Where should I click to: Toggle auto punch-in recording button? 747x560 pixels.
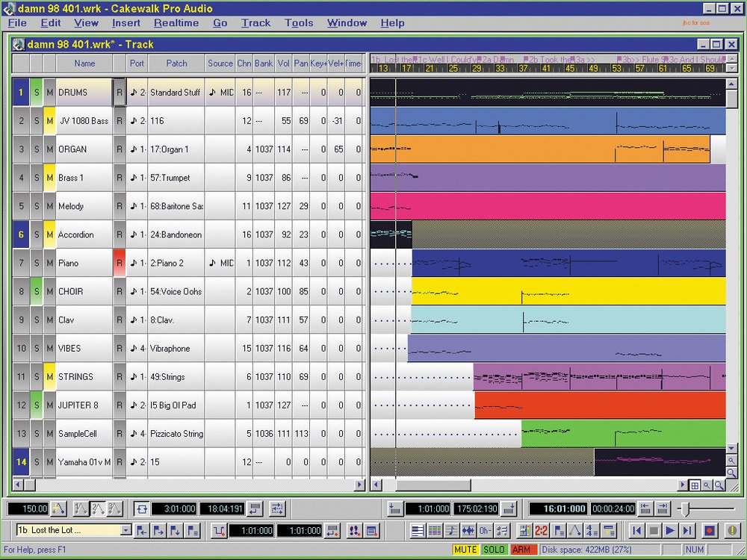219,530
